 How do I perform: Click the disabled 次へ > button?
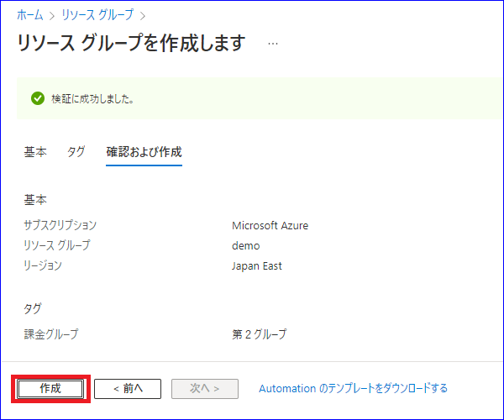coord(205,389)
